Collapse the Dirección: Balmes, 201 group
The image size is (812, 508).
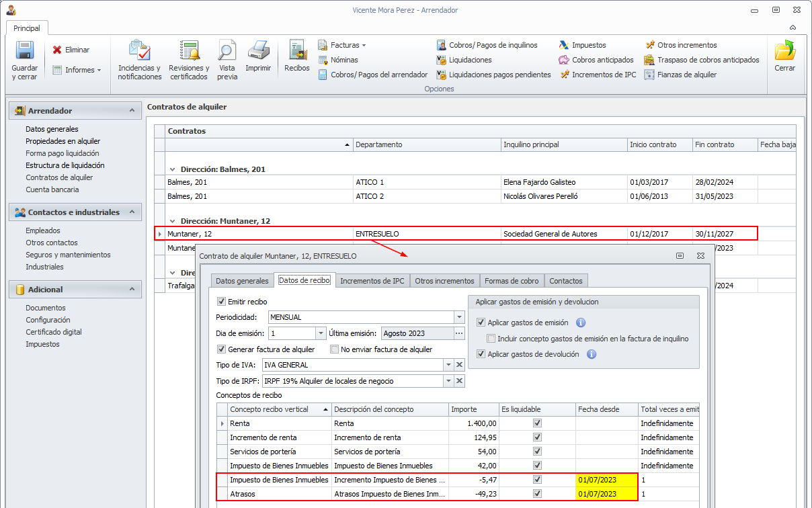click(x=173, y=169)
